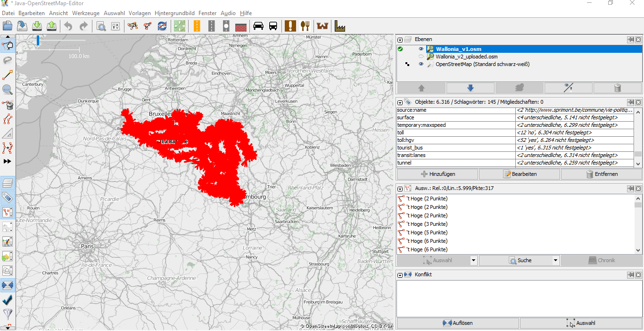The image size is (644, 331).
Task: Click the Hinzufügen button
Action: coord(437,174)
